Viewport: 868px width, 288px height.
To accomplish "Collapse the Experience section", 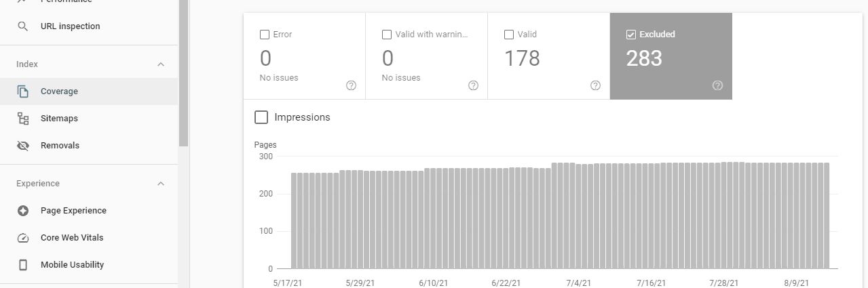I will (x=161, y=184).
